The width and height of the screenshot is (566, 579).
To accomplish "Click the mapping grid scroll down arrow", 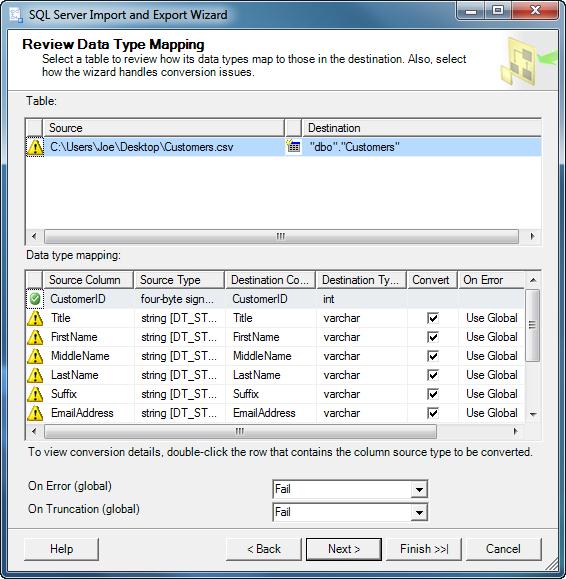I will (x=533, y=414).
